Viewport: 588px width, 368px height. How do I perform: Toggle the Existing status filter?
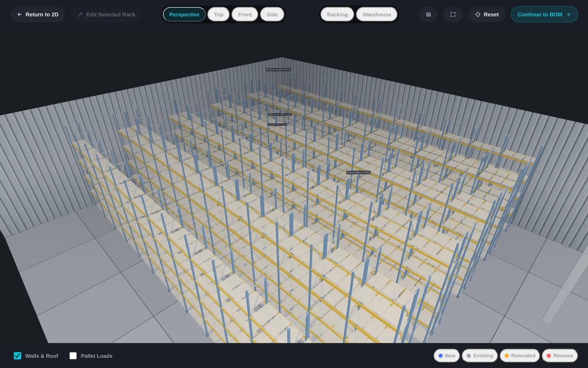(480, 356)
